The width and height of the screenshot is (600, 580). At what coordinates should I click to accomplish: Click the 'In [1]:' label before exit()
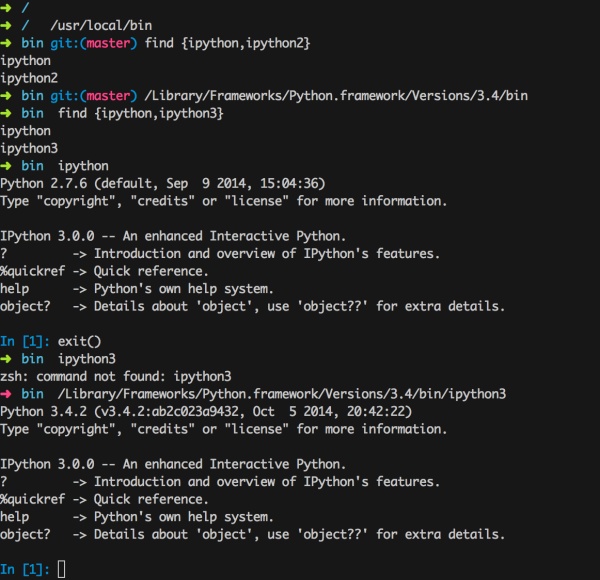pyautogui.click(x=25, y=341)
